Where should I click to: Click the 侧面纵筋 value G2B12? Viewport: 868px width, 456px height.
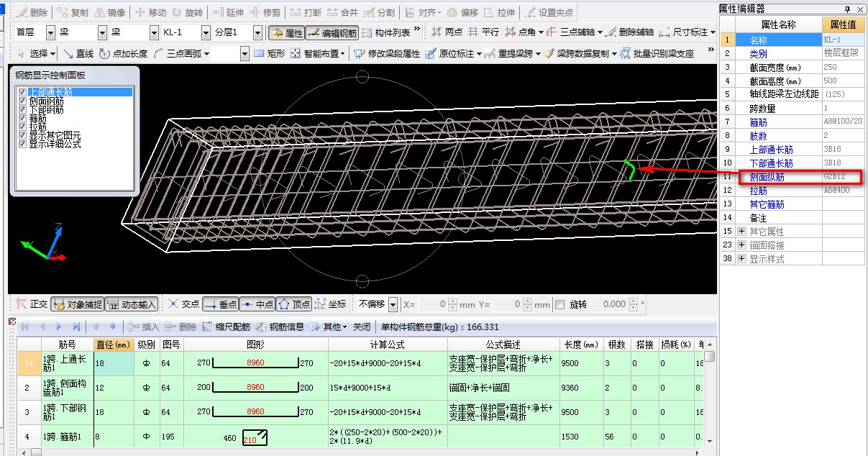[x=843, y=177]
